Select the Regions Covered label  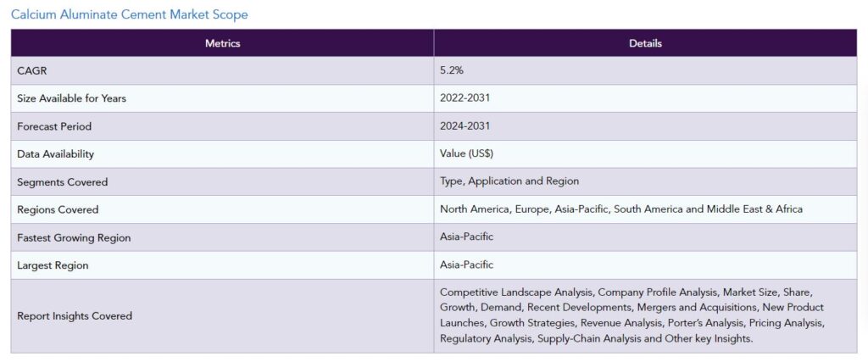58,209
